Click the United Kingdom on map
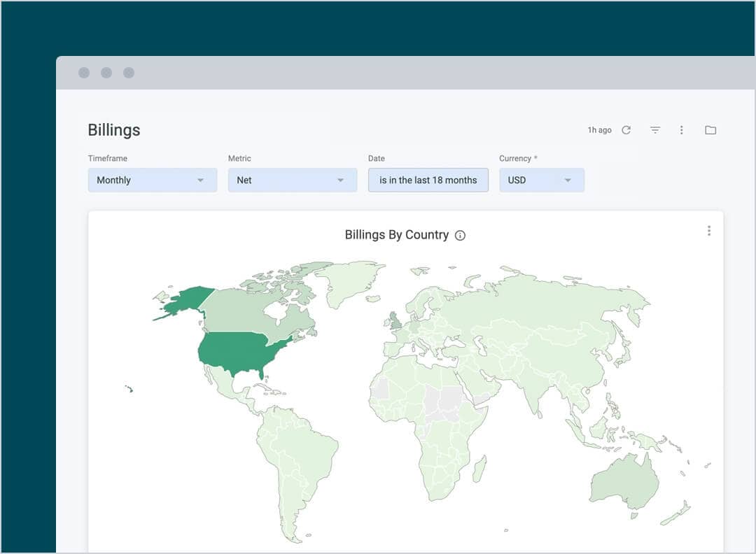 (395, 321)
